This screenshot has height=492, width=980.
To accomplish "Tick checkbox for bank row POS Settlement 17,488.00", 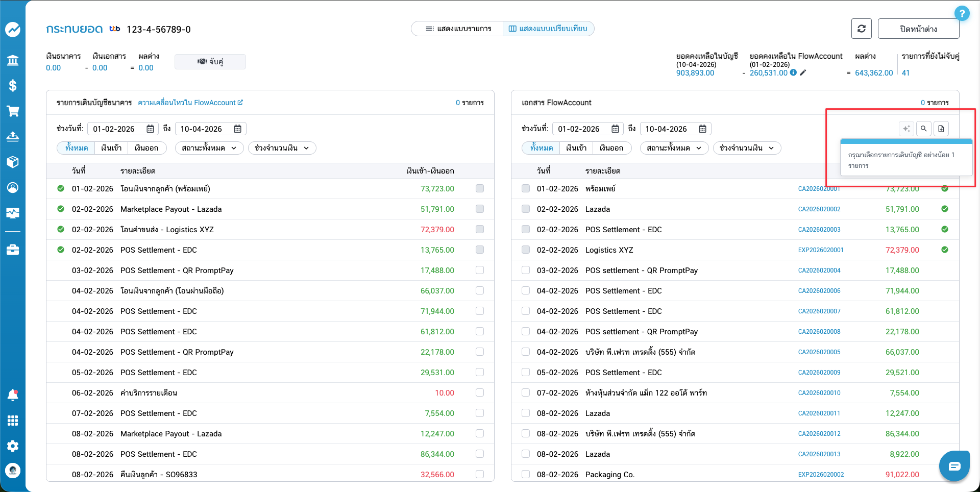I will pos(479,270).
